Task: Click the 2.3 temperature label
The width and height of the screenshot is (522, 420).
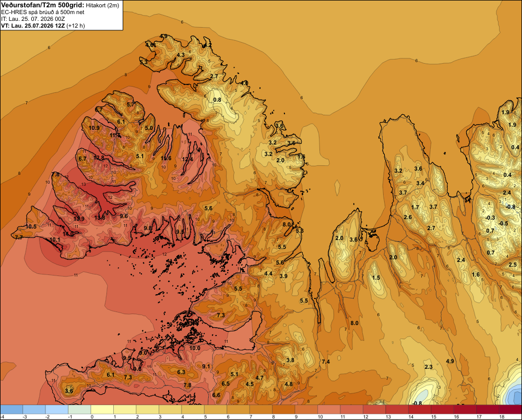Action: (x=429, y=367)
